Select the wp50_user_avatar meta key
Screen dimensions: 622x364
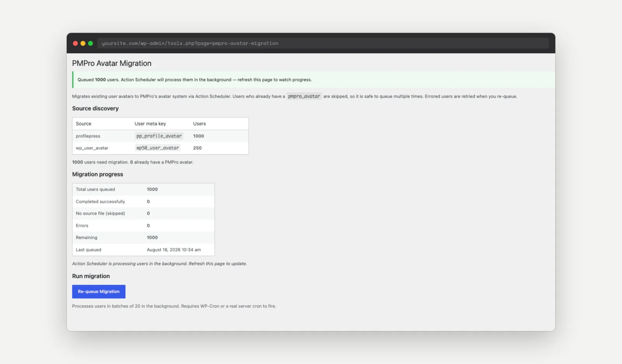click(157, 148)
